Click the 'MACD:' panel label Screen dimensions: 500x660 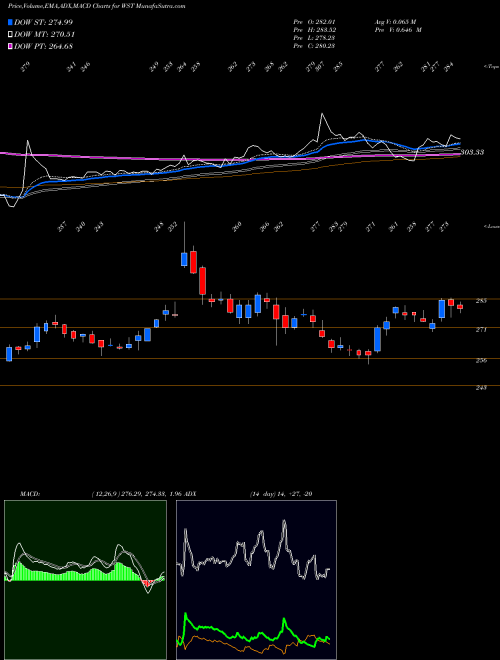(29, 494)
